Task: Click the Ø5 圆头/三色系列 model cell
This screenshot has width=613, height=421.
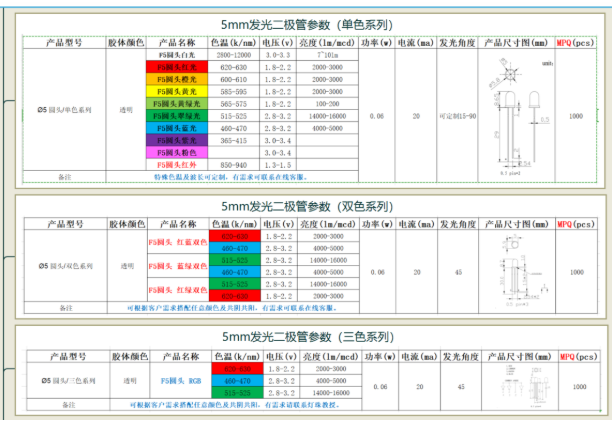Action: tap(64, 381)
